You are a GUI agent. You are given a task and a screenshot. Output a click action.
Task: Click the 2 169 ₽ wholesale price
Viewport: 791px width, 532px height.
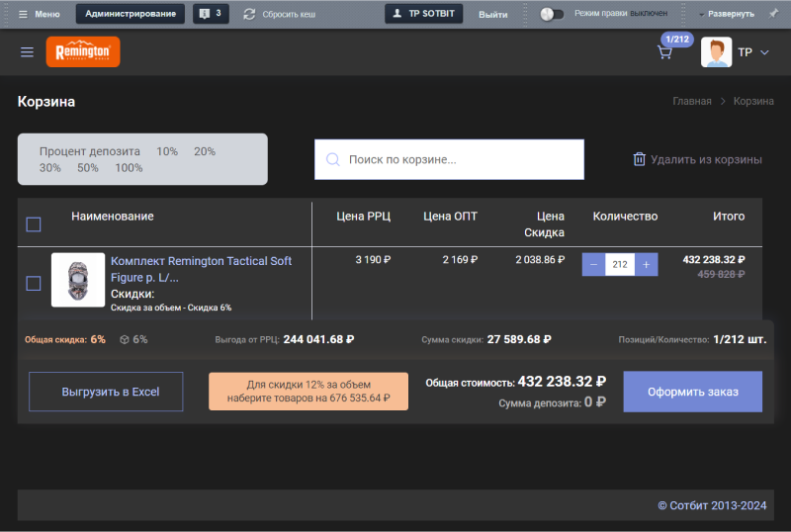click(x=460, y=259)
